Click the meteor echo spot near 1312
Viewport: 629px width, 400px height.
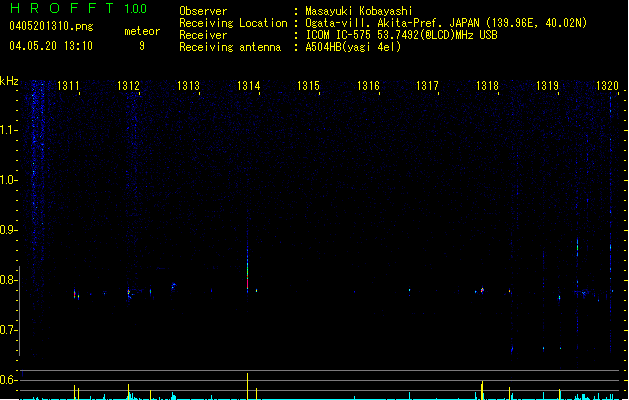[x=129, y=293]
